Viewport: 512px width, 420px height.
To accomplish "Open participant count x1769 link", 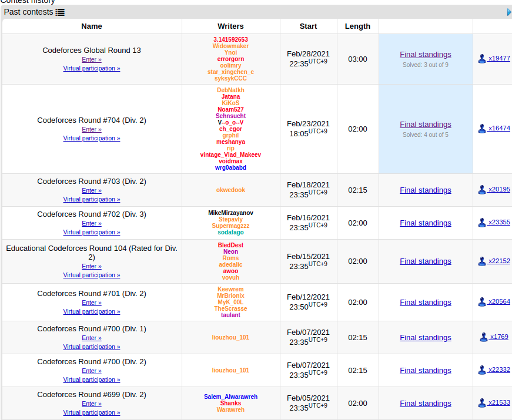I will click(499, 337).
